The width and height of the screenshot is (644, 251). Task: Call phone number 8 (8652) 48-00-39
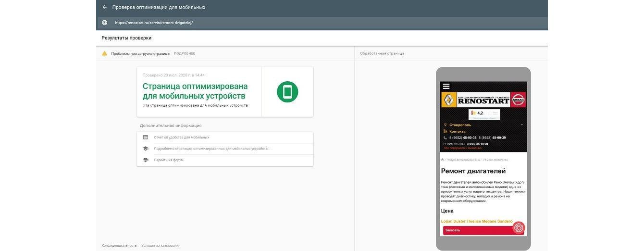click(x=492, y=138)
